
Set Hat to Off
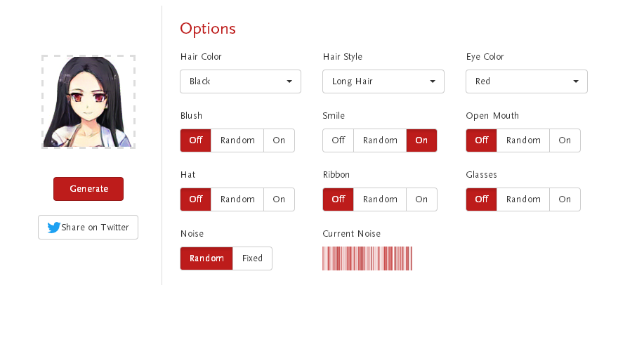(195, 199)
